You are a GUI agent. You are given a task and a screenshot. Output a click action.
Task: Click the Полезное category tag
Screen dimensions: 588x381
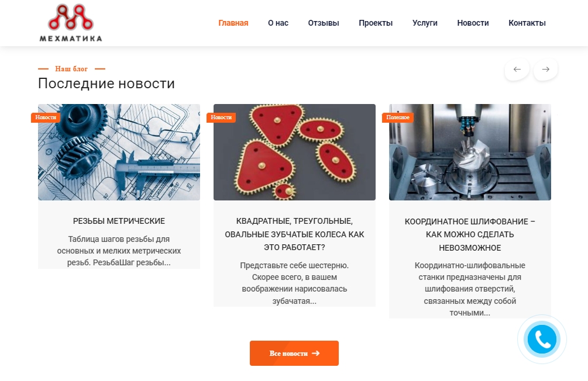tap(397, 117)
